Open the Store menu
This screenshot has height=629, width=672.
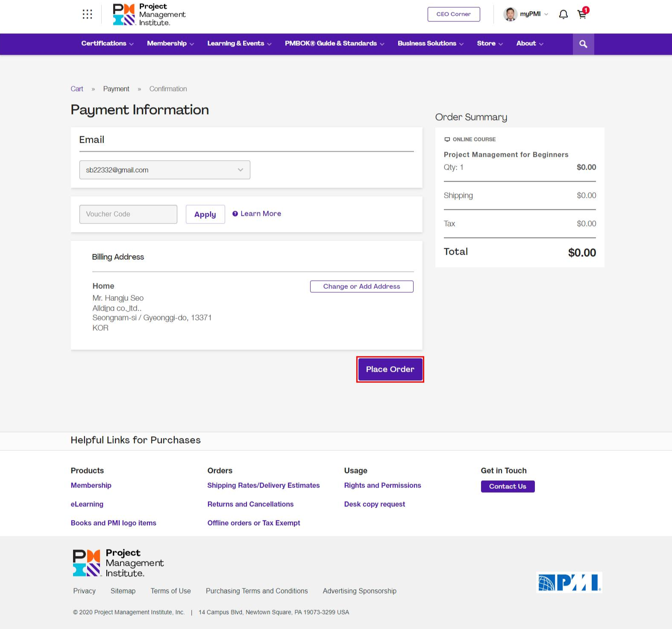(x=490, y=44)
